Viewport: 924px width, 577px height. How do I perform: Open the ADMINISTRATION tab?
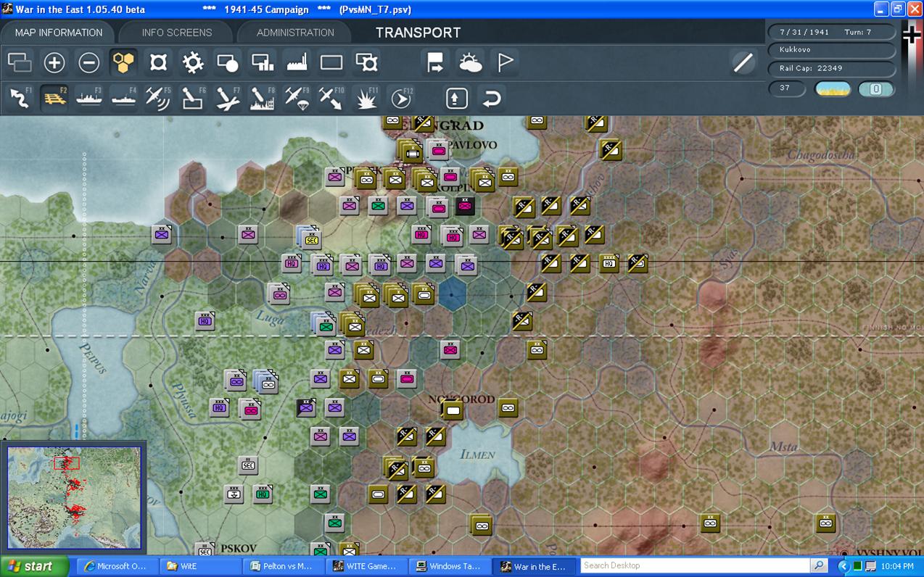pos(295,33)
